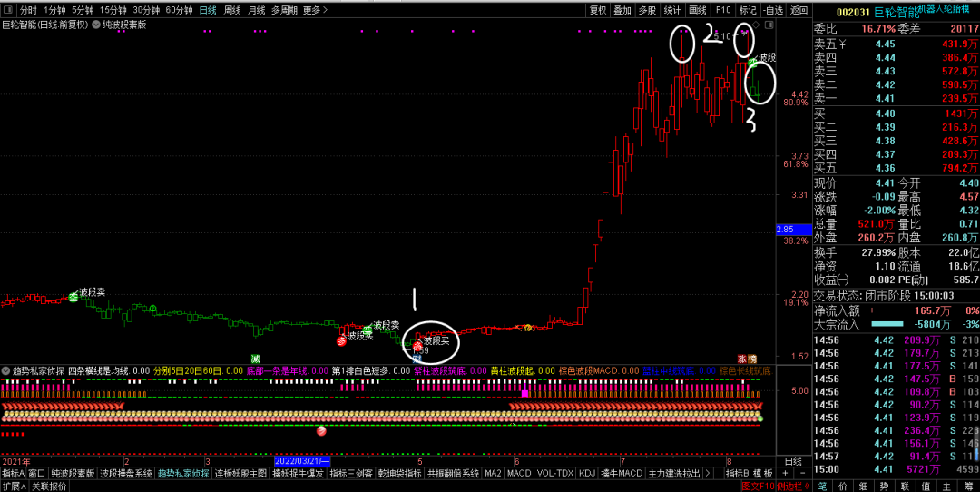Open F10 company info
The image size is (980, 492).
coord(723,10)
